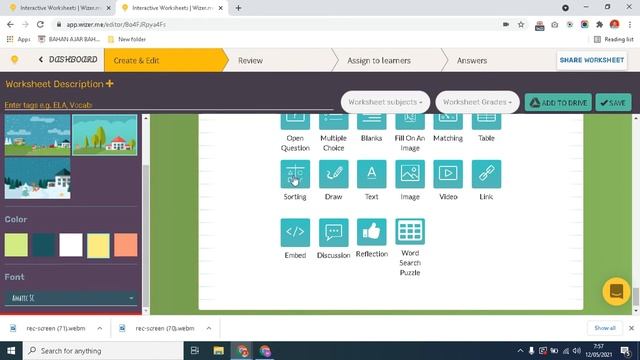
Task: Pick the dark teal color swatch
Action: tap(43, 245)
